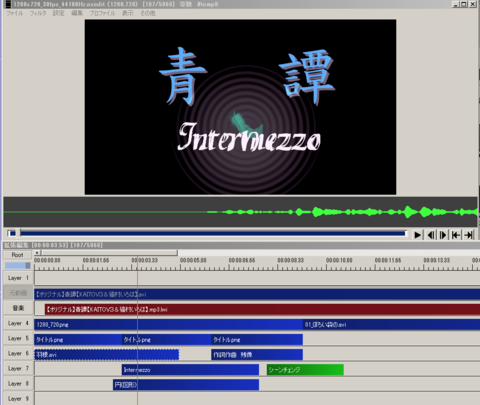The width and height of the screenshot is (480, 405).
Task: Select the Intermezzo text clip on Layer 7
Action: click(190, 370)
